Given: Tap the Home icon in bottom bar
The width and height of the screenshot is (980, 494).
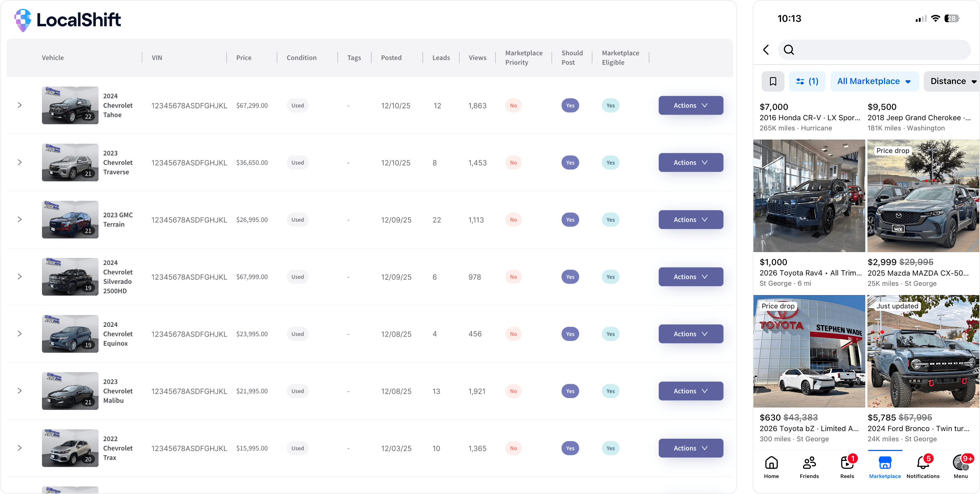Looking at the screenshot, I should pos(771,467).
